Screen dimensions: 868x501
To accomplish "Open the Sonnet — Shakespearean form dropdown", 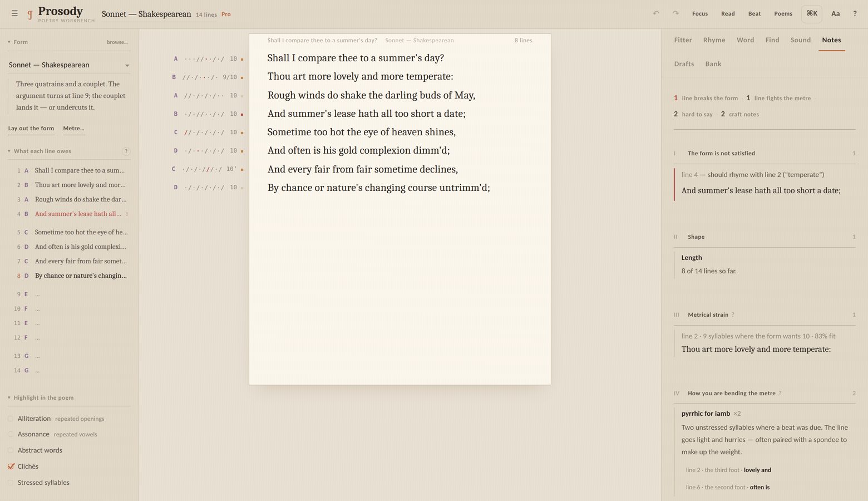I will pyautogui.click(x=69, y=65).
